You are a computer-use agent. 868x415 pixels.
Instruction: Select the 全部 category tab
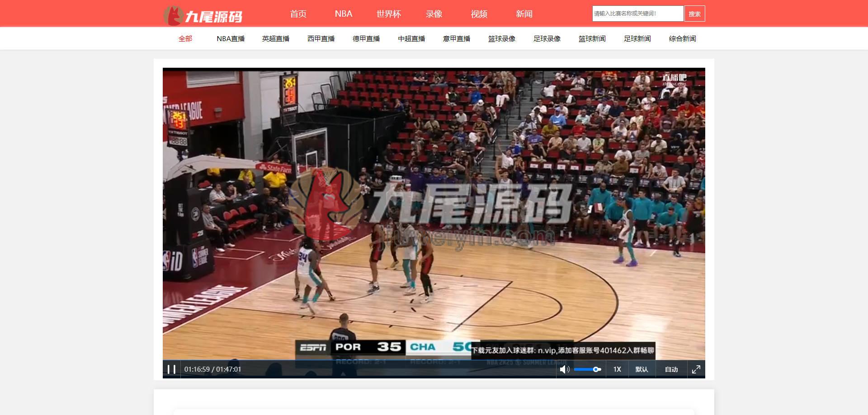click(x=185, y=39)
